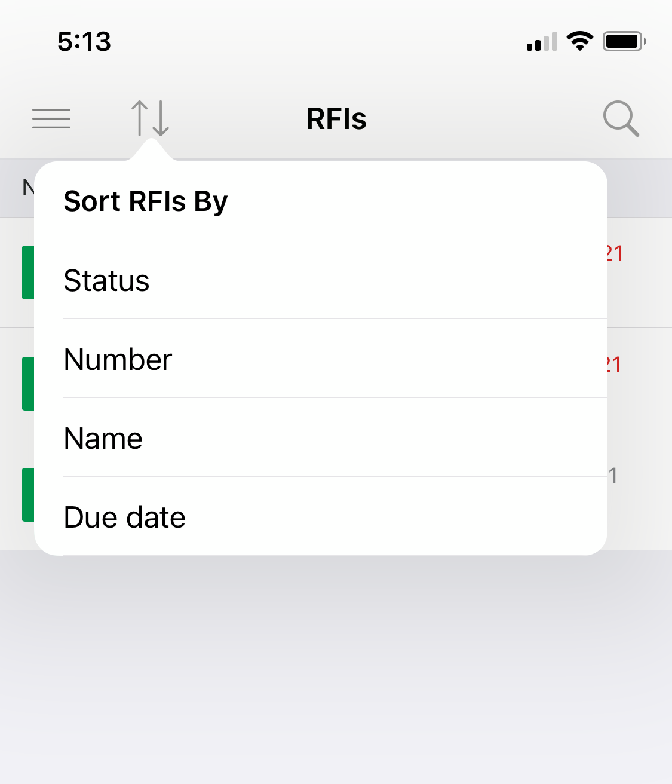Click third RFI's green status marker
Screen dimensions: 672x784
(x=27, y=495)
